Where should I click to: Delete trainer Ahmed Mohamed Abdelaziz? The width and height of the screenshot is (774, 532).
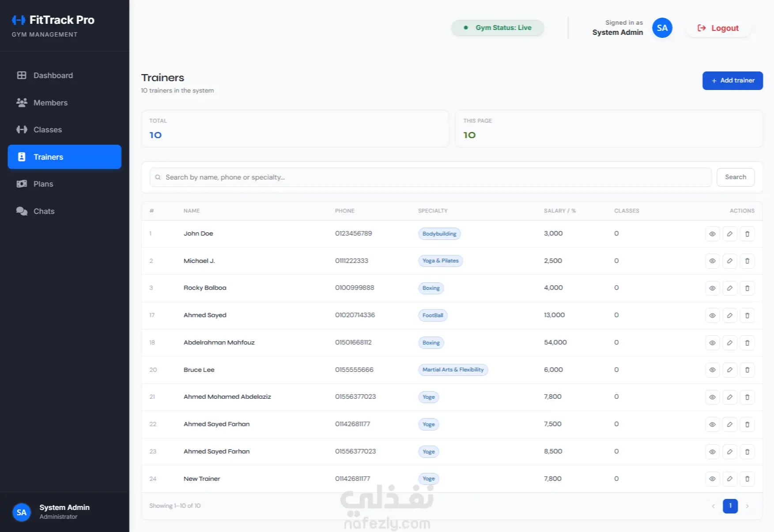coord(747,397)
